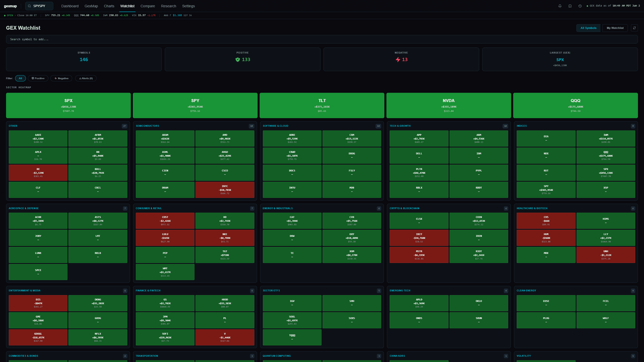
Task: Click the search magnifier icon
Action: (x=29, y=6)
